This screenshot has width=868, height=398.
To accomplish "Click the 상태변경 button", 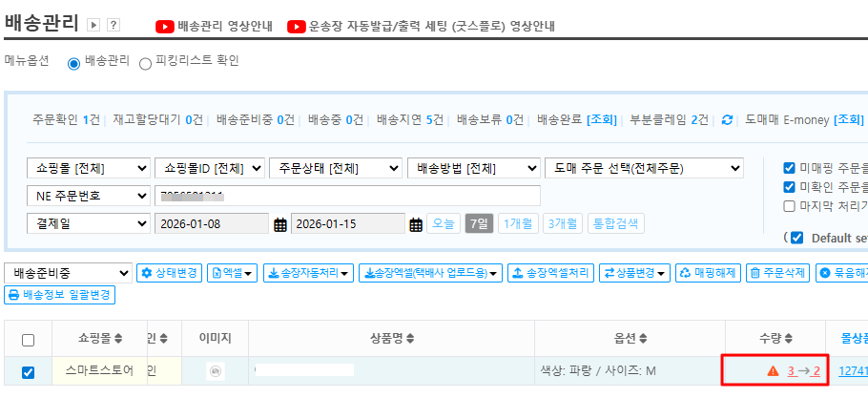I will [169, 273].
